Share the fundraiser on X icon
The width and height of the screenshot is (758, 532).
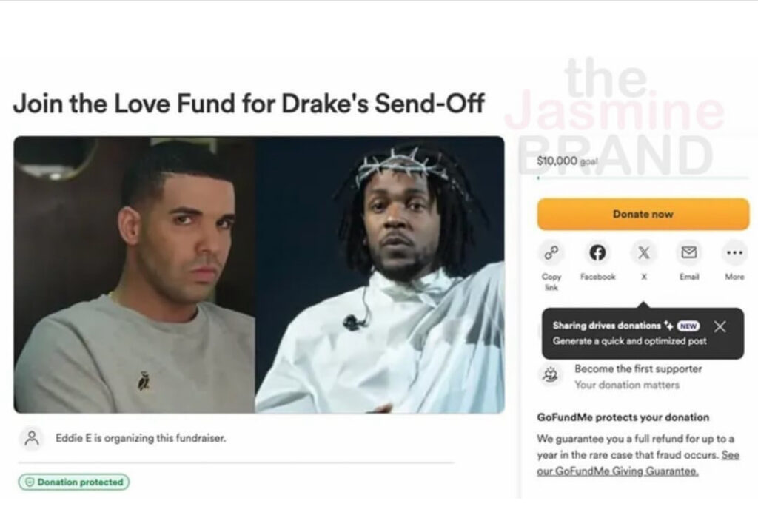(x=643, y=253)
